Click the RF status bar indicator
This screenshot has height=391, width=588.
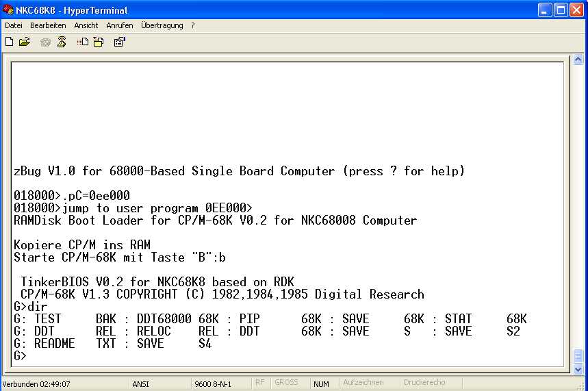tap(260, 382)
